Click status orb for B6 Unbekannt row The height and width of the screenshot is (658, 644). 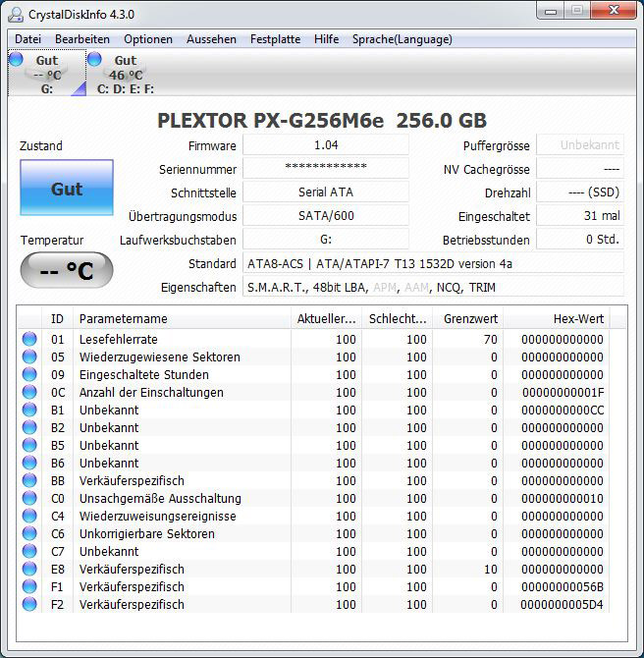click(29, 463)
